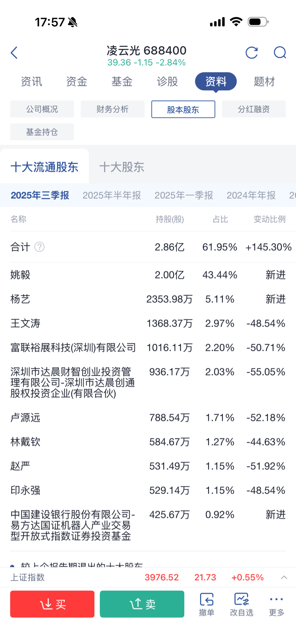The height and width of the screenshot is (644, 296).
Task: Tap the help question mark beside 合计
Action: [x=39, y=247]
